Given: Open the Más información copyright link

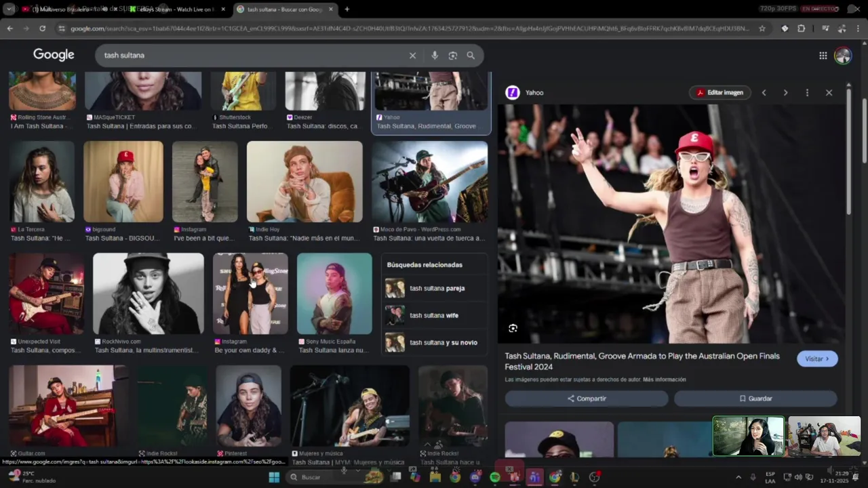Looking at the screenshot, I should tap(665, 380).
